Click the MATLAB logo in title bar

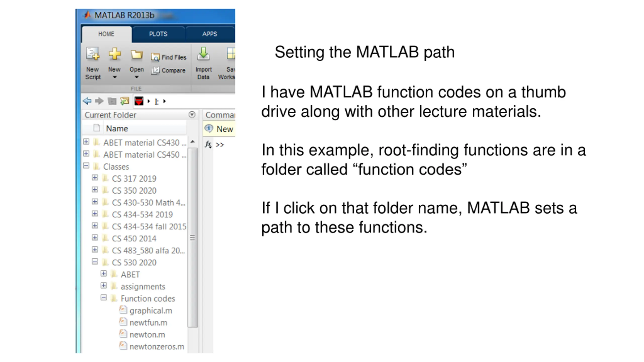(88, 15)
